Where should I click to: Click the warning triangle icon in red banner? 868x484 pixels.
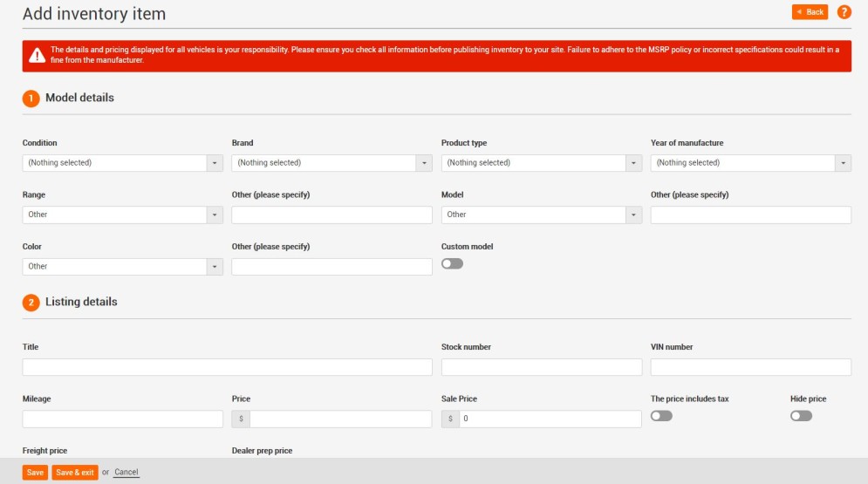tap(37, 55)
